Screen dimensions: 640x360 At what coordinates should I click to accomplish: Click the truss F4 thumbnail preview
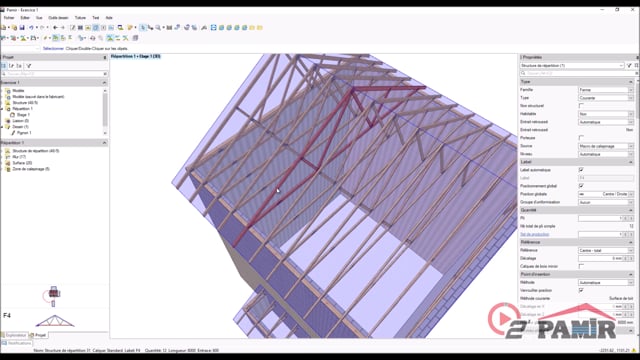point(55,321)
